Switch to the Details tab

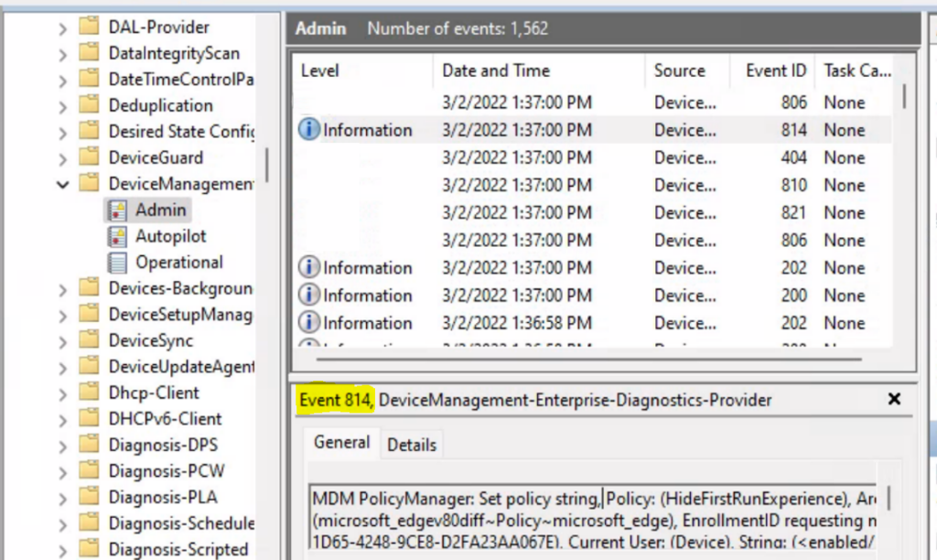412,444
